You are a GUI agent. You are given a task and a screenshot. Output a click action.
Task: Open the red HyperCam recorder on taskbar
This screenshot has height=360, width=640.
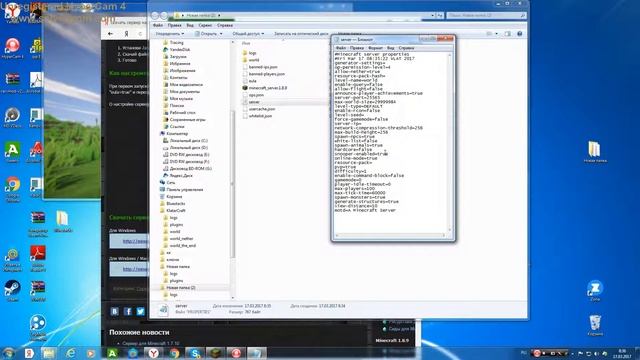236,353
